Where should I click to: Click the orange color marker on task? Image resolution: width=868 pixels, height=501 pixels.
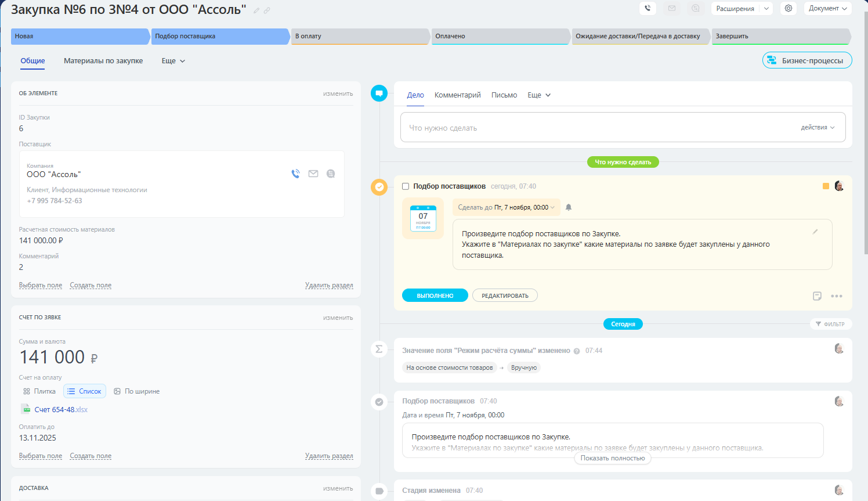(x=826, y=186)
